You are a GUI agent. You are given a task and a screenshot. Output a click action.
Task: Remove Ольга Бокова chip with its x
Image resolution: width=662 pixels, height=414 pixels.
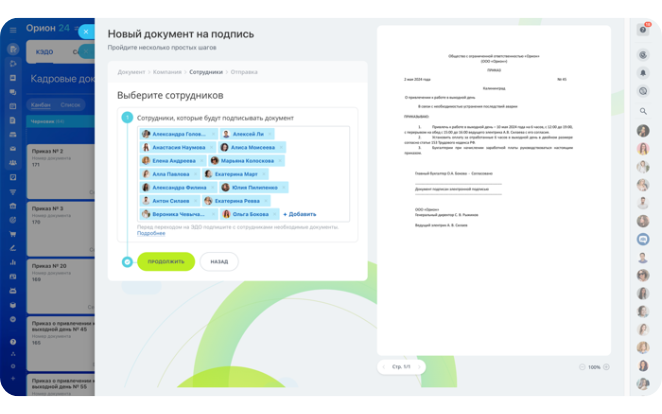[x=274, y=214]
